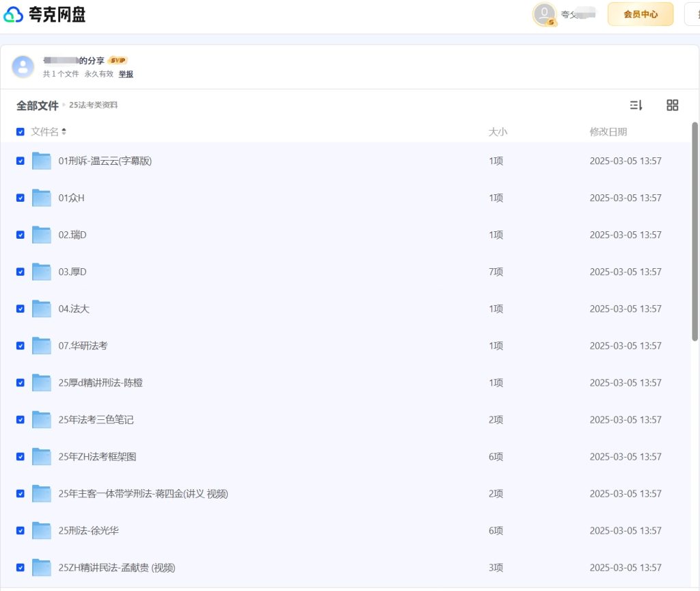Open folder 01刑诉-温云云(字幕版)
Image resolution: width=700 pixels, height=591 pixels.
pos(105,161)
